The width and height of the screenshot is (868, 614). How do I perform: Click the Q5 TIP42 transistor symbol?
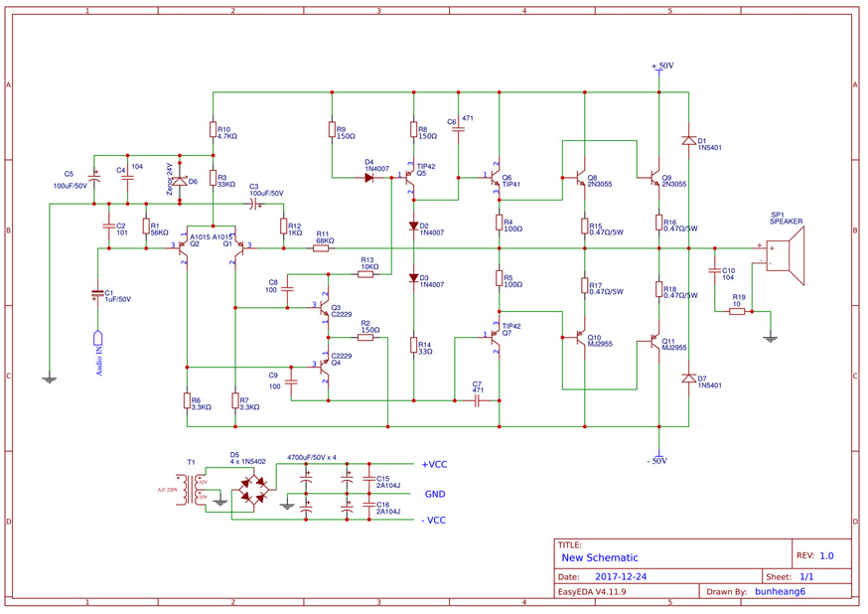410,178
